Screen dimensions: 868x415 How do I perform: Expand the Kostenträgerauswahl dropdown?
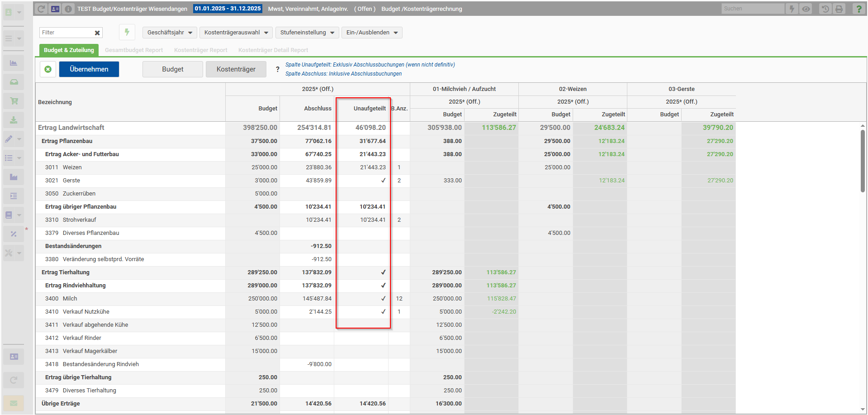click(x=236, y=33)
